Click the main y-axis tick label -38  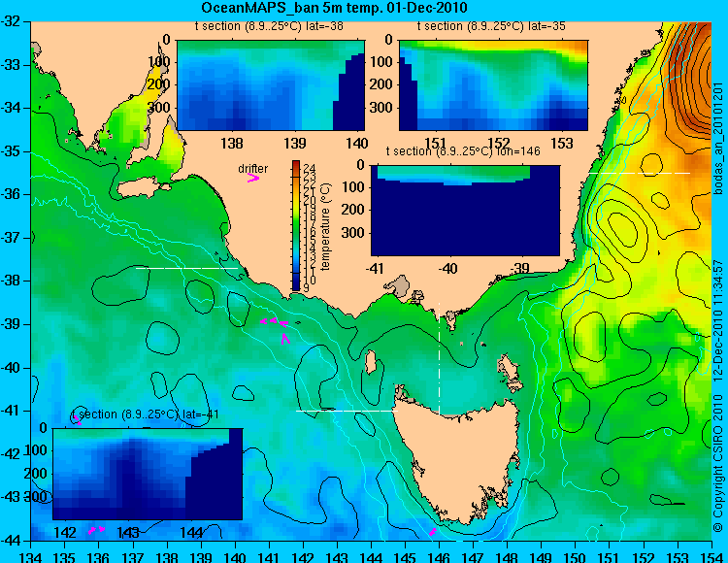(x=11, y=281)
